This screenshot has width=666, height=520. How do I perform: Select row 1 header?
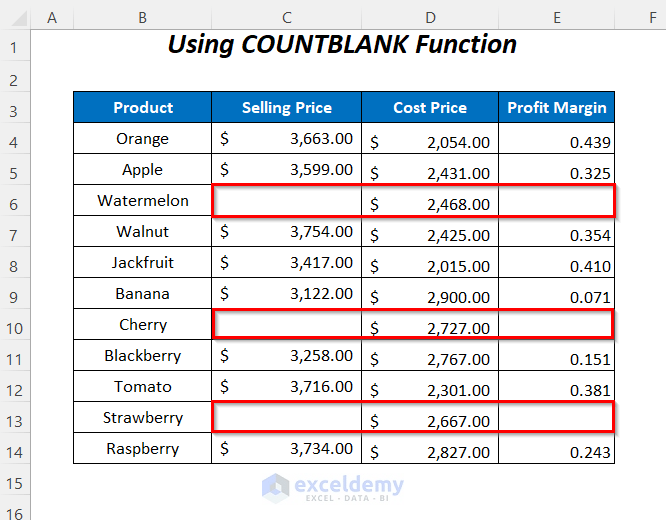pyautogui.click(x=14, y=45)
